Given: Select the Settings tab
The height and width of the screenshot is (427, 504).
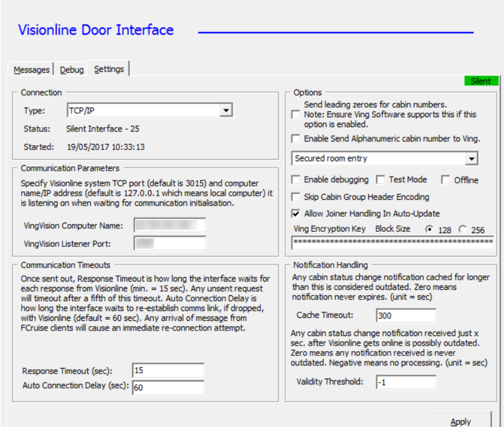Looking at the screenshot, I should point(109,69).
